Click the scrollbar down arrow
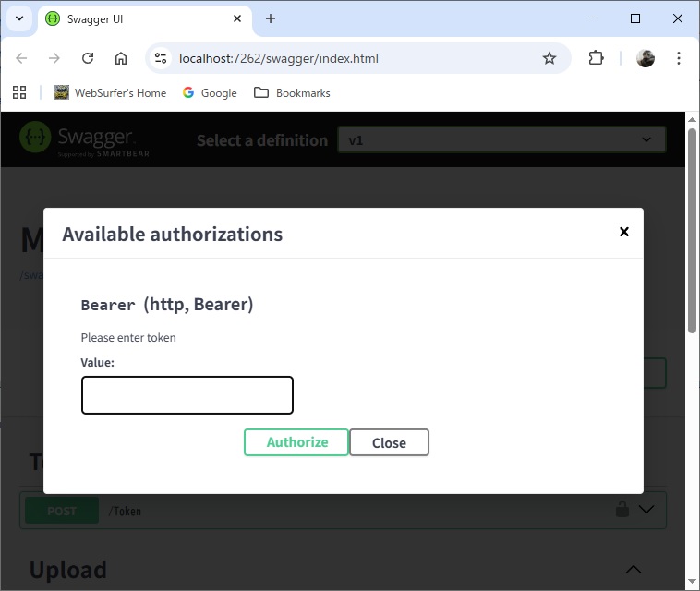The image size is (700, 591). click(x=692, y=582)
